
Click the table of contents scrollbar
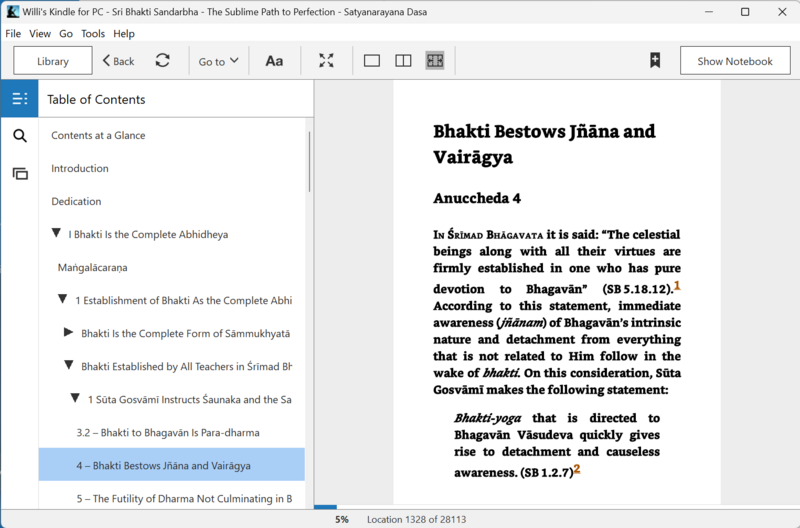(309, 161)
